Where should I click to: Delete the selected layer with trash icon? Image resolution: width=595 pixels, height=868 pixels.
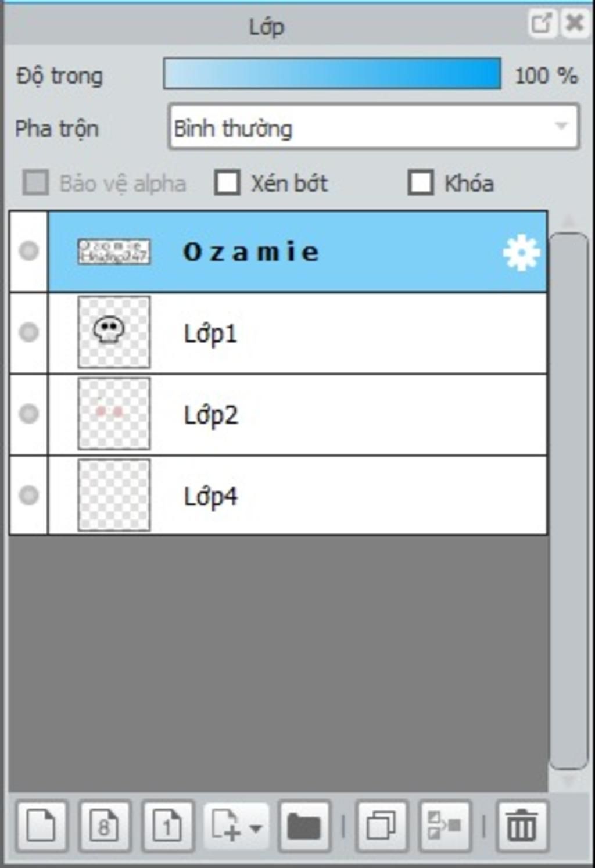(522, 826)
